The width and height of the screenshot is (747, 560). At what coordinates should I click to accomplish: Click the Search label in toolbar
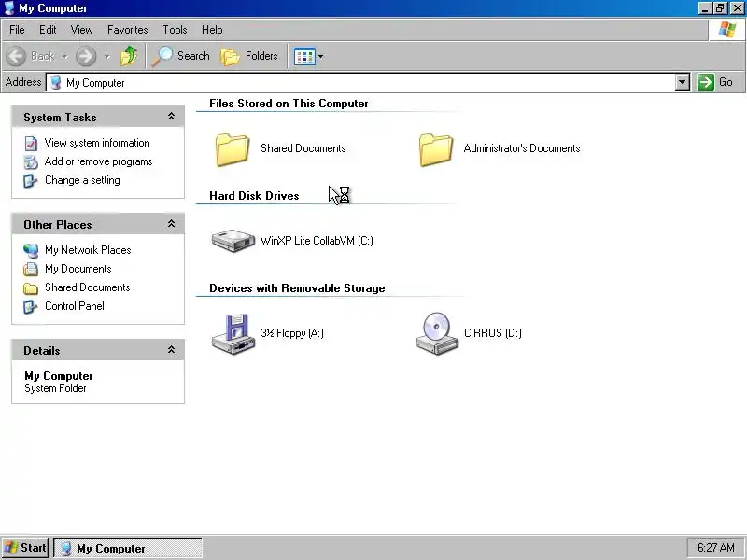coord(193,56)
